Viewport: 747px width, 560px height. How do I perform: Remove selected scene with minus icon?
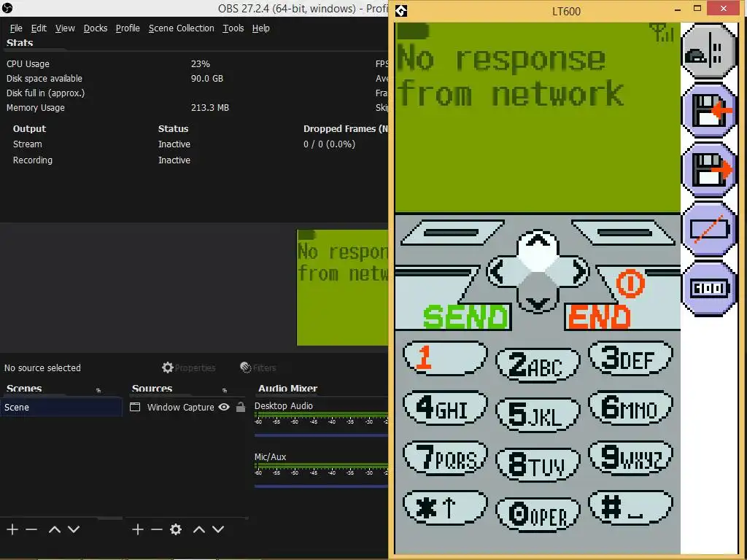31,529
